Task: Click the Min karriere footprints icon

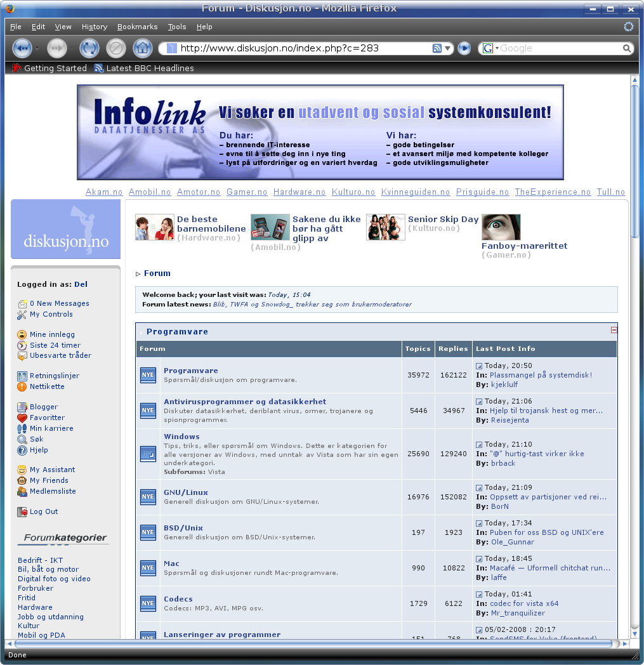Action: coord(22,429)
